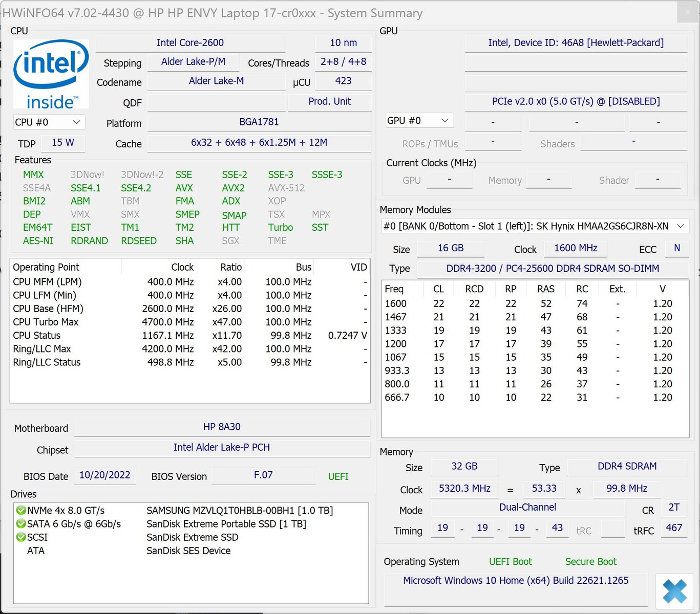
Task: Click the Freq column header in memory timings
Action: pos(394,289)
